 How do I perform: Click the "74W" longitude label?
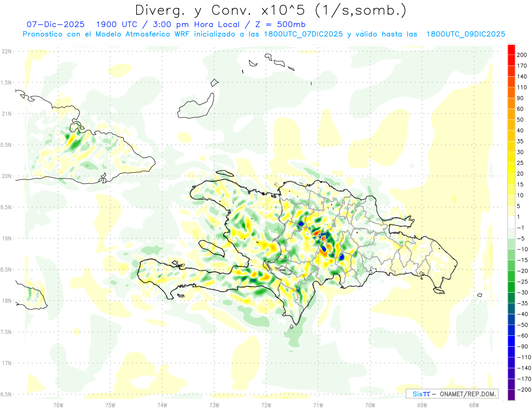[162, 405]
